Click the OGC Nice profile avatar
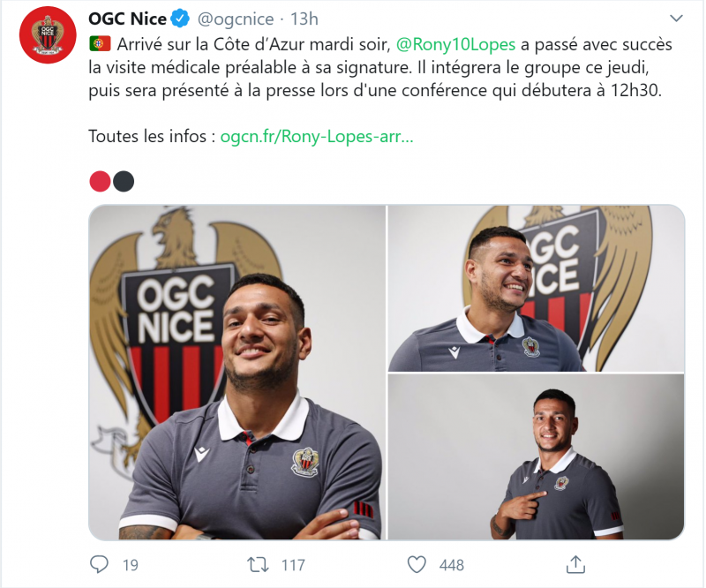This screenshot has height=588, width=706. pyautogui.click(x=48, y=35)
